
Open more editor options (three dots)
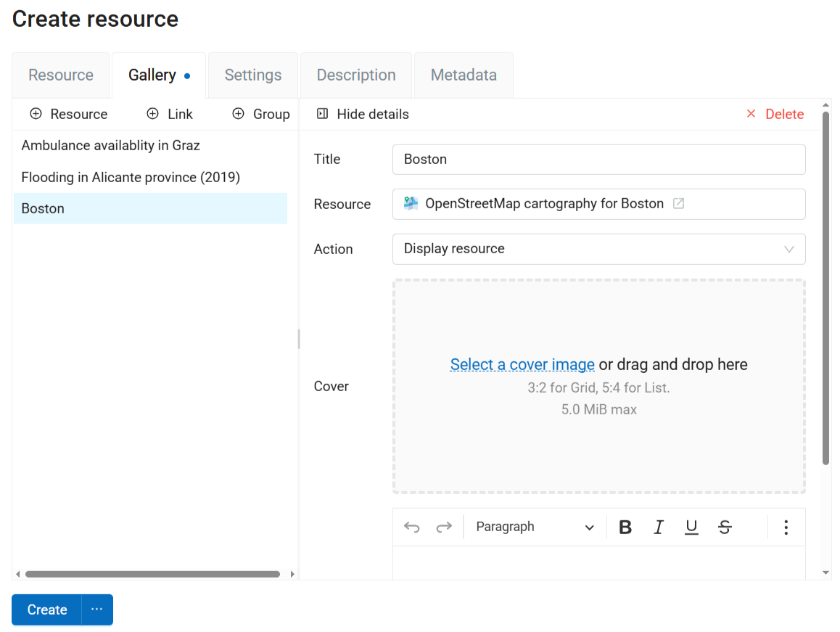[786, 528]
